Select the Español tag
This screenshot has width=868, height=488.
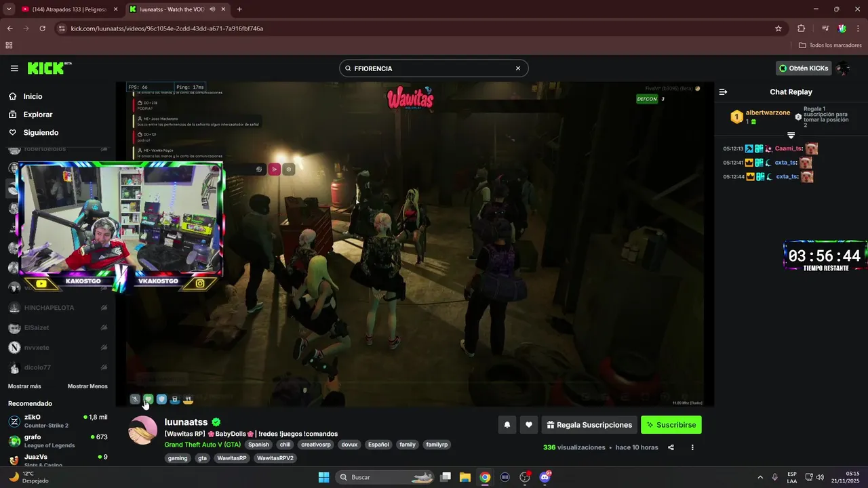[378, 445]
